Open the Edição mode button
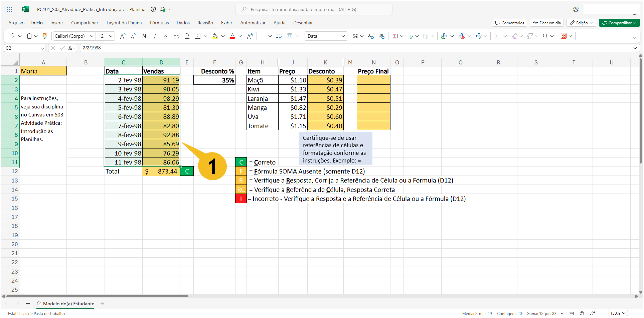Viewport: 644px width, 318px height. click(581, 23)
